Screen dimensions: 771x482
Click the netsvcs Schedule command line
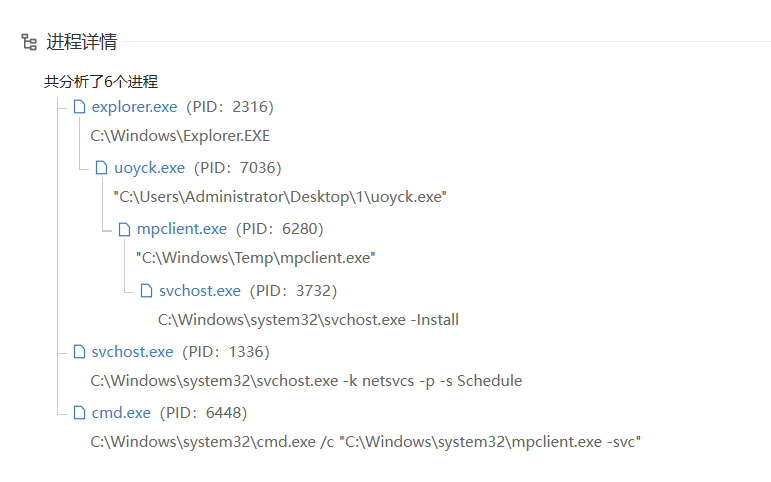[306, 381]
